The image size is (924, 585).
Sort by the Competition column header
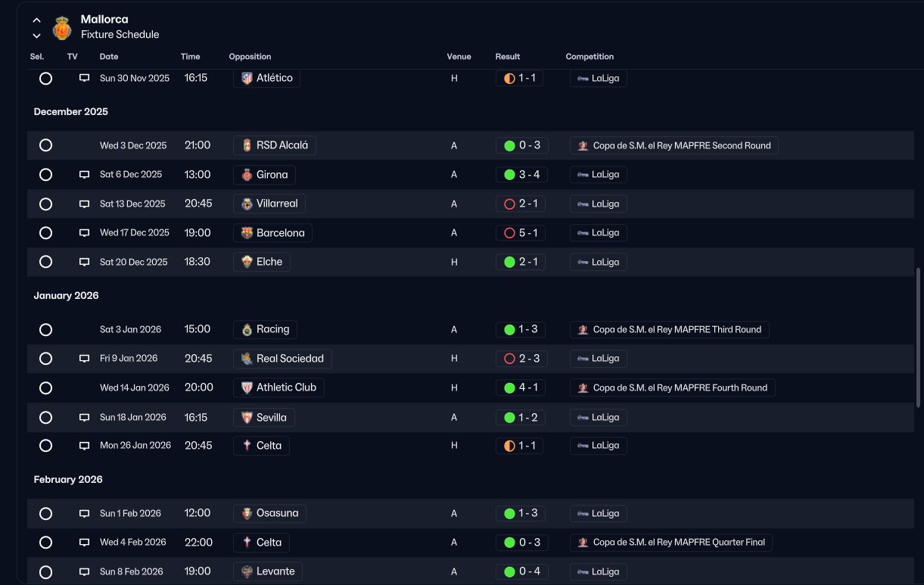pos(590,57)
